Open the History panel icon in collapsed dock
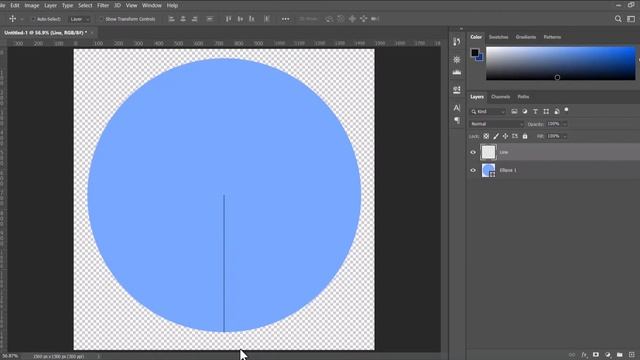The image size is (640, 360). 457,42
